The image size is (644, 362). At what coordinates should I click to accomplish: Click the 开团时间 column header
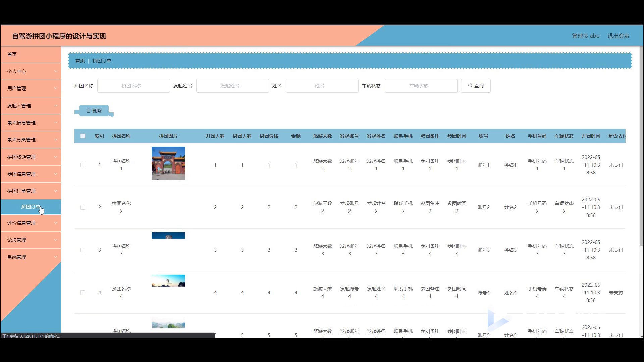[591, 136]
